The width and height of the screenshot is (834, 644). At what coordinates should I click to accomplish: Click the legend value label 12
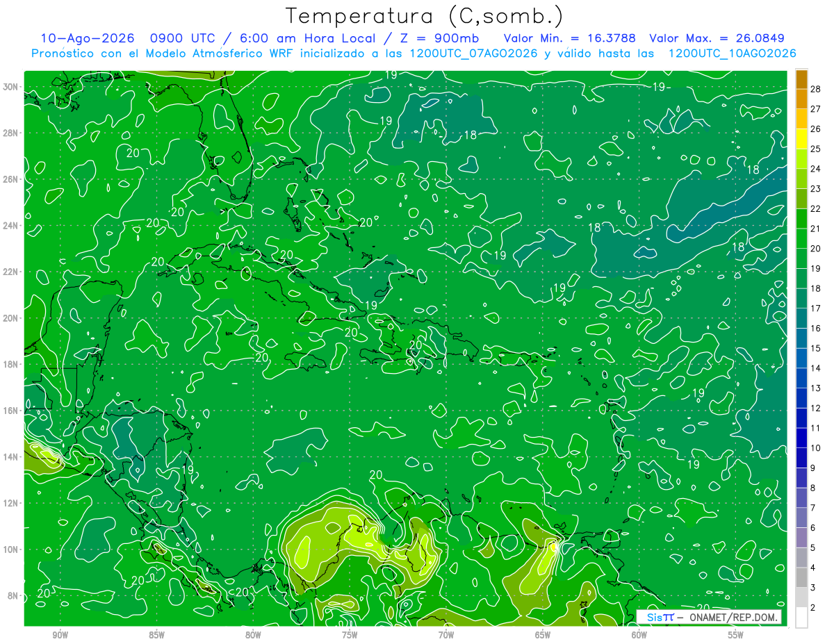pyautogui.click(x=815, y=408)
